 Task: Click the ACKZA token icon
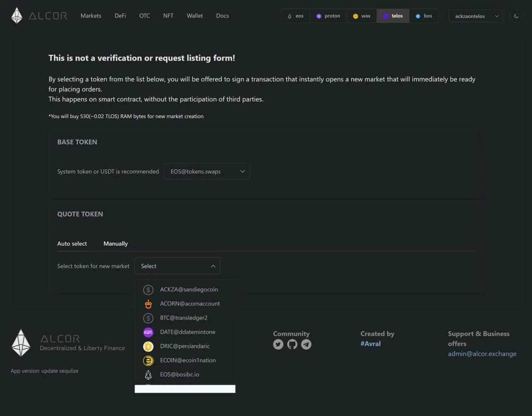tap(148, 290)
